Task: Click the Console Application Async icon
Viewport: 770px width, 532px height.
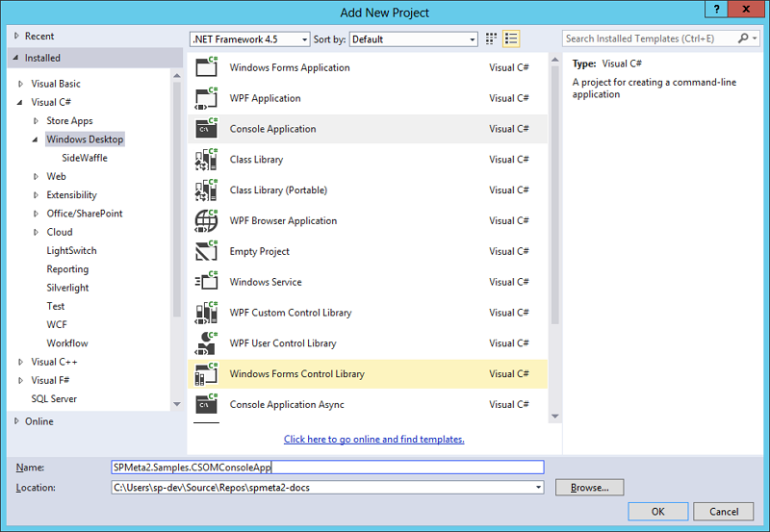Action: pos(206,404)
